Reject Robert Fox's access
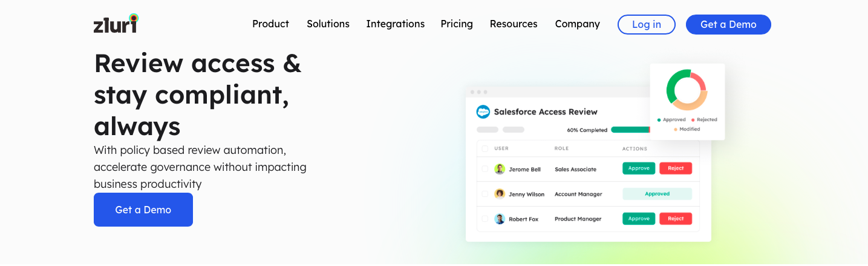The image size is (868, 266). click(x=676, y=219)
